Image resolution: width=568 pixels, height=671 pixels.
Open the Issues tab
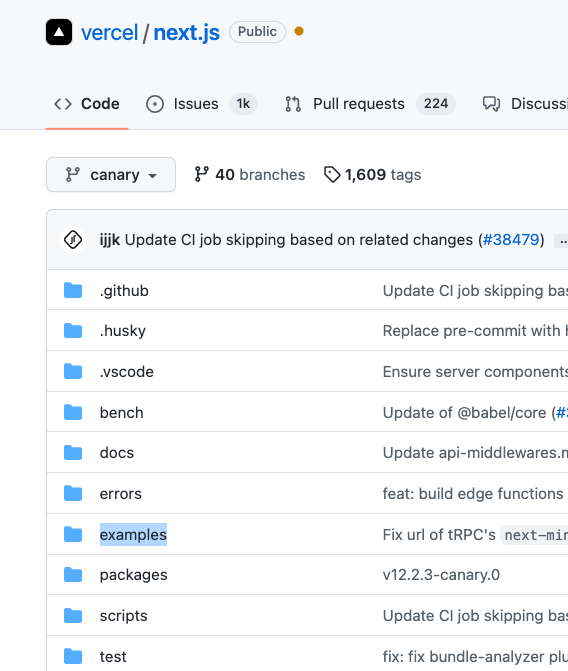tap(201, 104)
